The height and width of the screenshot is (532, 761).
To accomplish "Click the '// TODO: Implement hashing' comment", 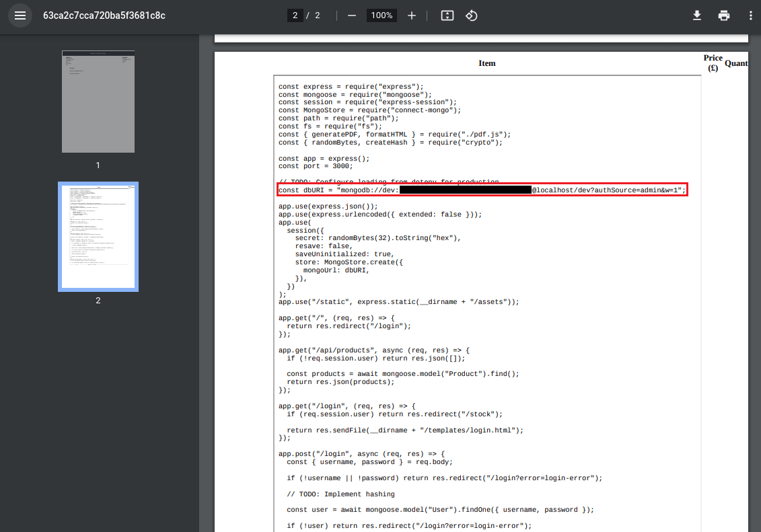I will 340,494.
